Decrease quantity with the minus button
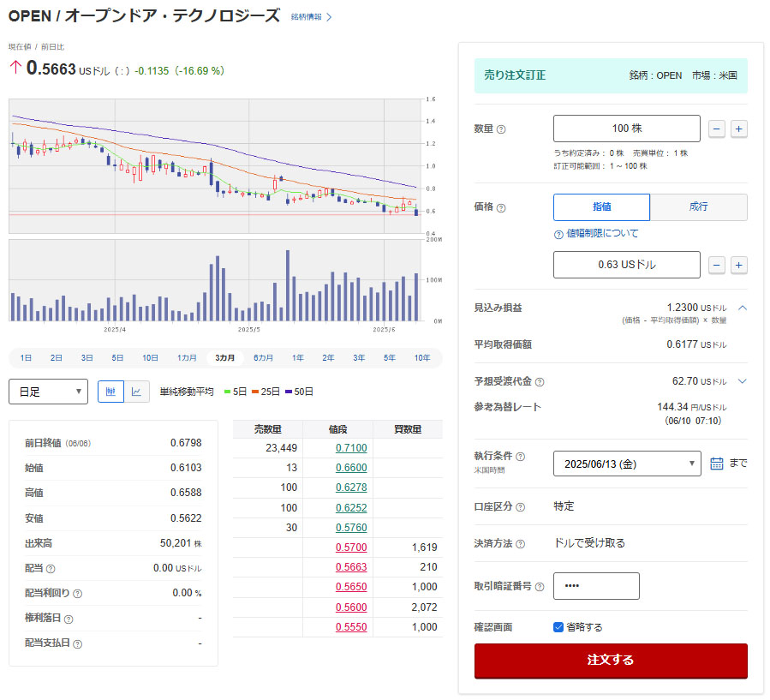The image size is (770, 700). click(x=717, y=129)
